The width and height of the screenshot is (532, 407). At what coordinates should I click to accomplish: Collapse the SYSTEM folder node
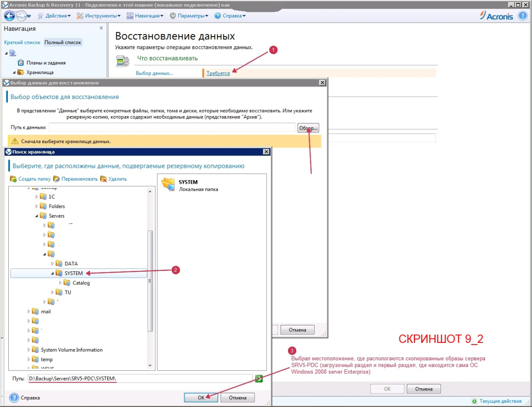[53, 274]
